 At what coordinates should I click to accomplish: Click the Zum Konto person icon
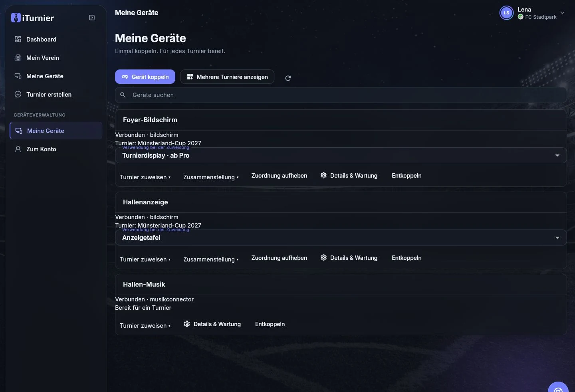point(18,149)
